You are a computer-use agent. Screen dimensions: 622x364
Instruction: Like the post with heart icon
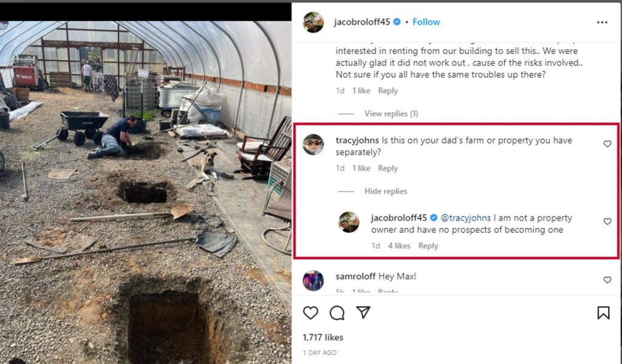click(310, 312)
